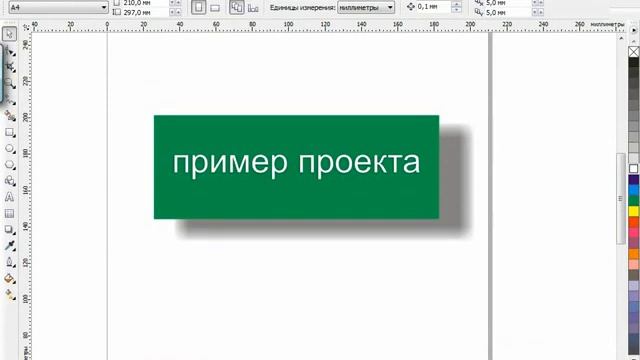Screen dimensions: 640x360
Task: Select the Ellipse tool
Action: 9,149
